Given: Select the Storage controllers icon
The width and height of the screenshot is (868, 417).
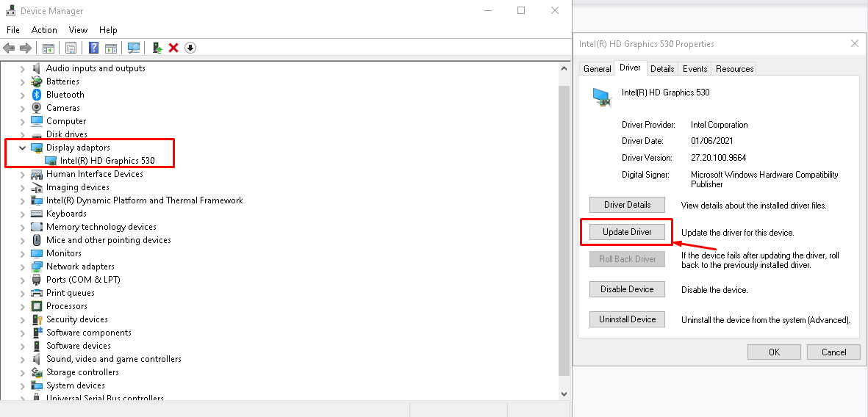Looking at the screenshot, I should click(x=37, y=372).
